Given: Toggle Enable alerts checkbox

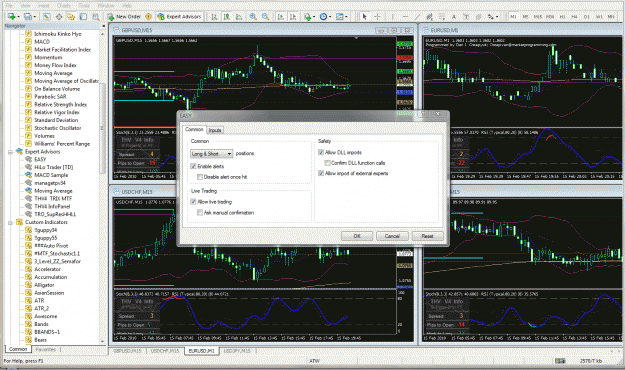Looking at the screenshot, I should click(x=193, y=166).
